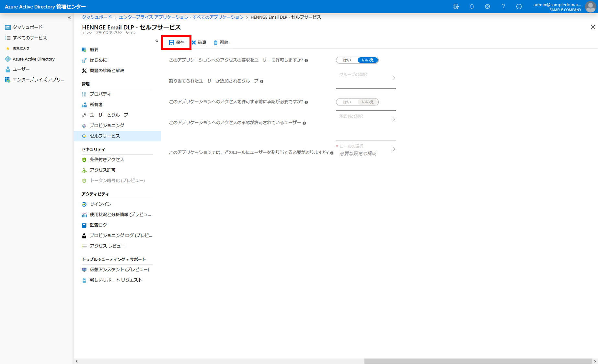
Task: Open the admin account avatar
Action: tap(590, 6)
